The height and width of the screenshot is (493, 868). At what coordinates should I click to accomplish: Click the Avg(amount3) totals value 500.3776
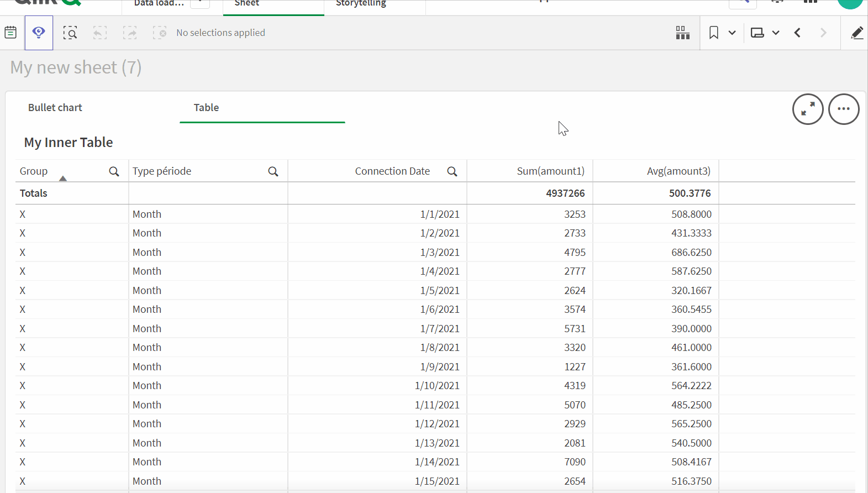tap(690, 193)
